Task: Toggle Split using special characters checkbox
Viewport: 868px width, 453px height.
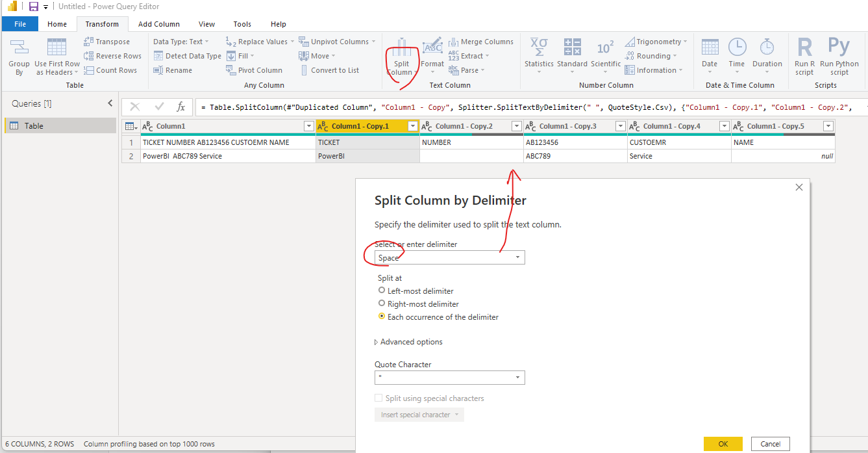Action: 378,398
